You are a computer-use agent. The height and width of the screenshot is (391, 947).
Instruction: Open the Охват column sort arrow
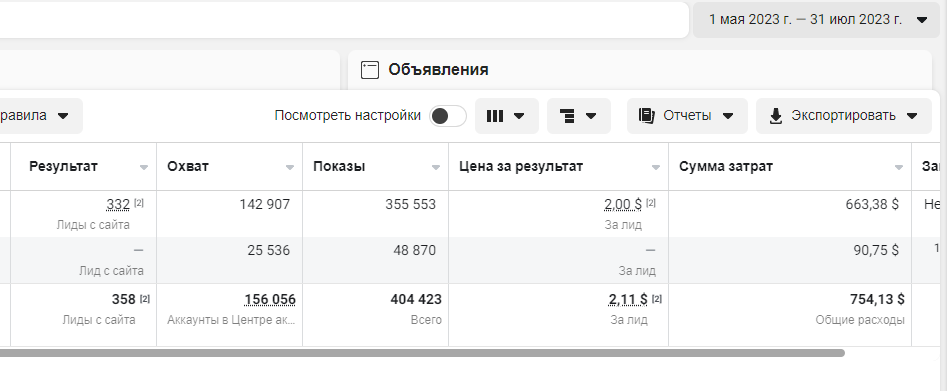(x=290, y=167)
